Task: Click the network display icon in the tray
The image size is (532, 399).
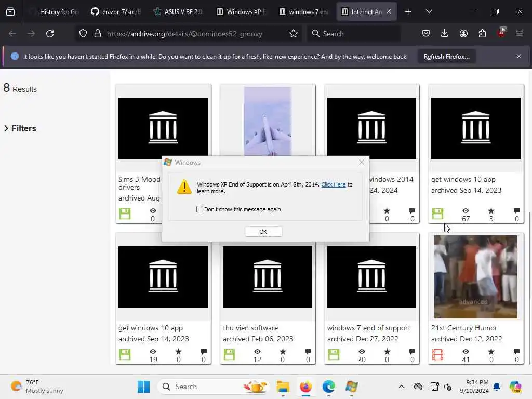Action: (435, 387)
